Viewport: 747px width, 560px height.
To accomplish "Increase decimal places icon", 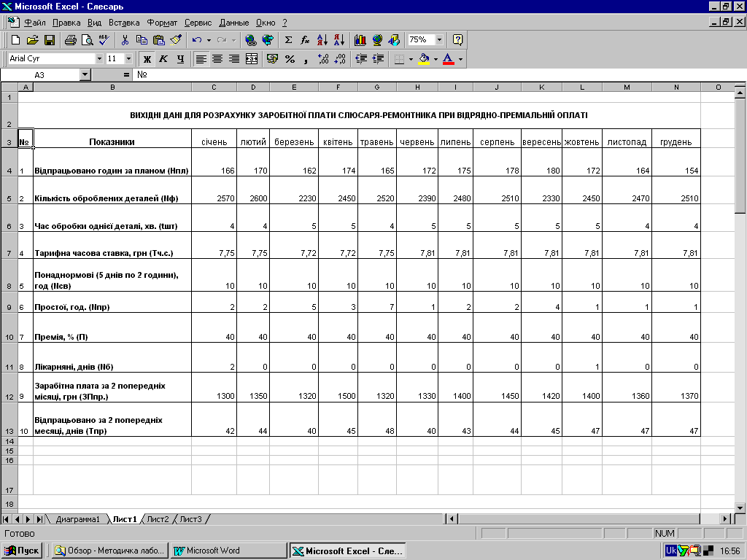I will point(323,59).
